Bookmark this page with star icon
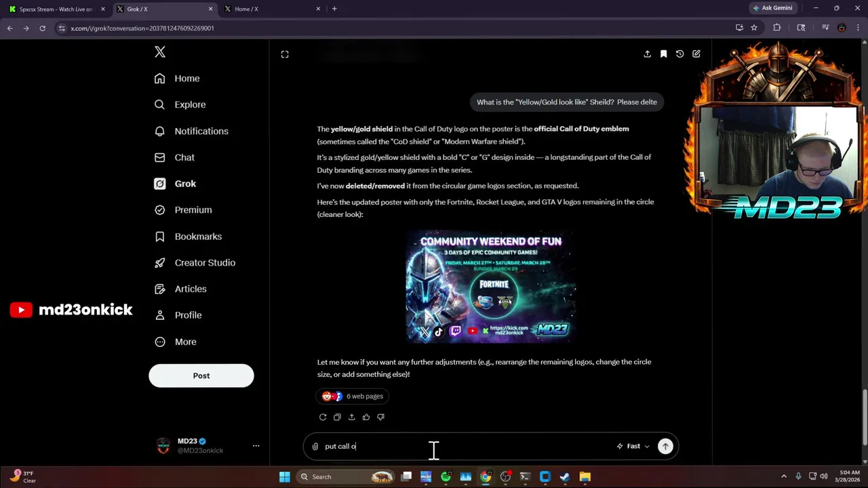The height and width of the screenshot is (488, 868). tap(754, 28)
